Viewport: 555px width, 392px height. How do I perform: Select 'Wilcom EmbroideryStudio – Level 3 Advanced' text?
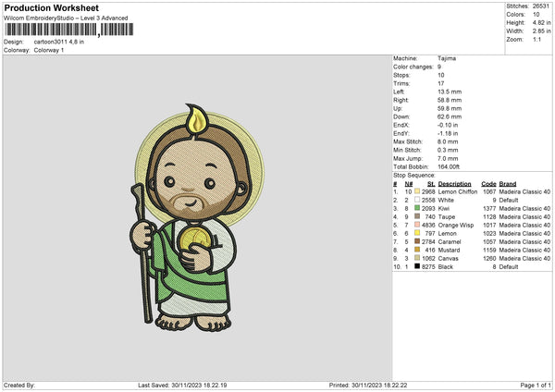click(x=66, y=18)
